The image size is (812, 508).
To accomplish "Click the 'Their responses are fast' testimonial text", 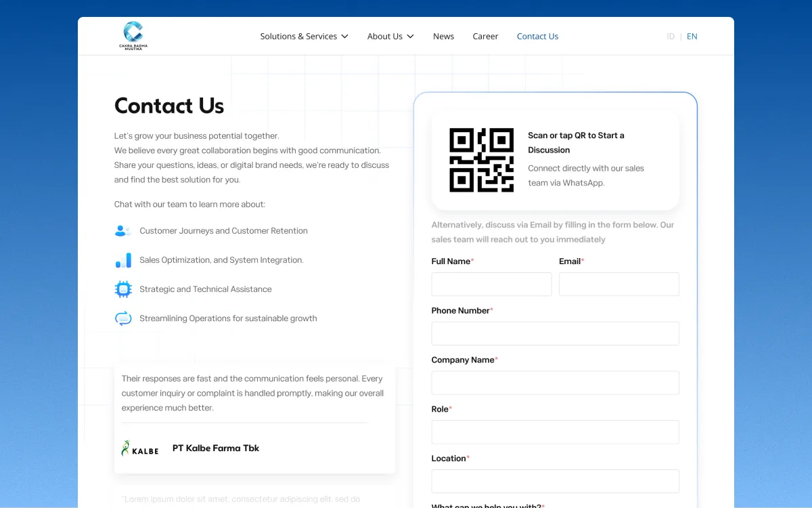I will tap(252, 394).
